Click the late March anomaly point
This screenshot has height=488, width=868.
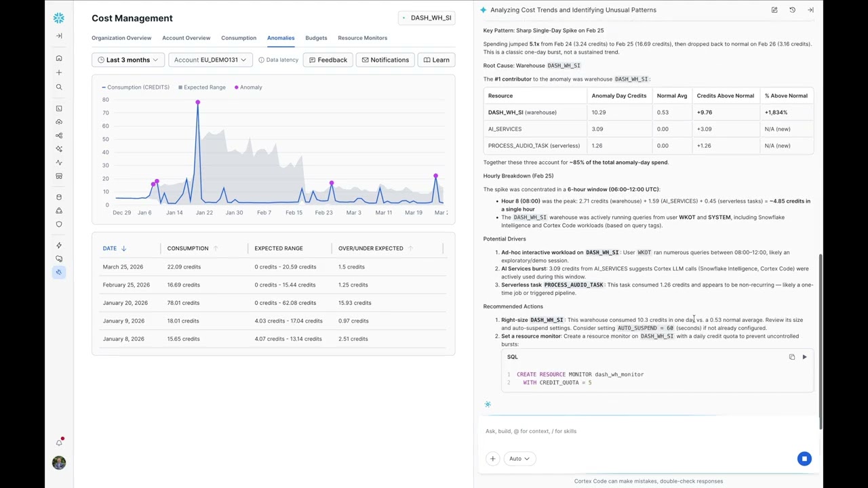pyautogui.click(x=435, y=176)
